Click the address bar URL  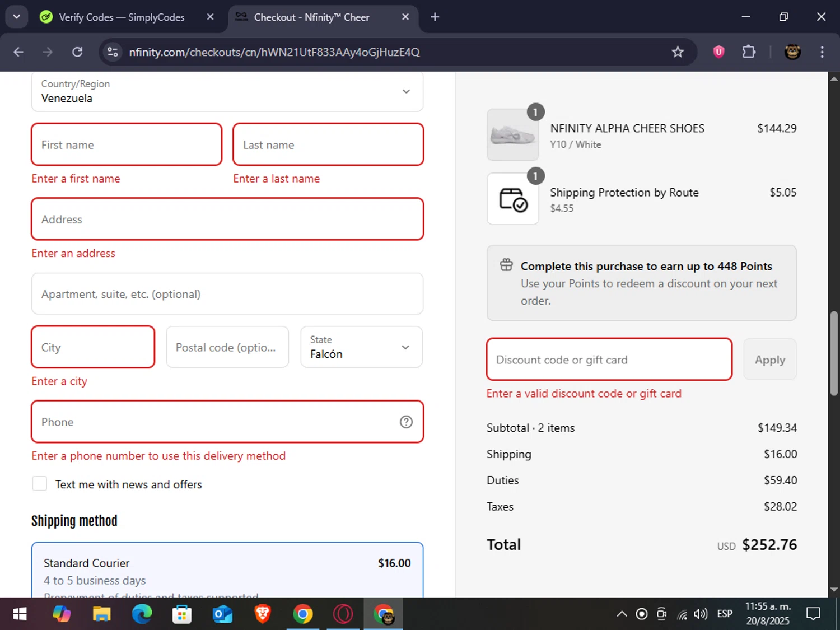pos(274,52)
